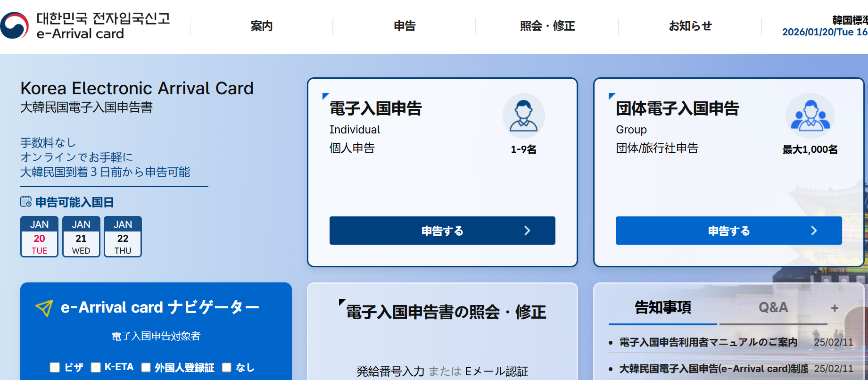868x380 pixels.
Task: Select the JAN 21 WED date tile
Action: (81, 237)
